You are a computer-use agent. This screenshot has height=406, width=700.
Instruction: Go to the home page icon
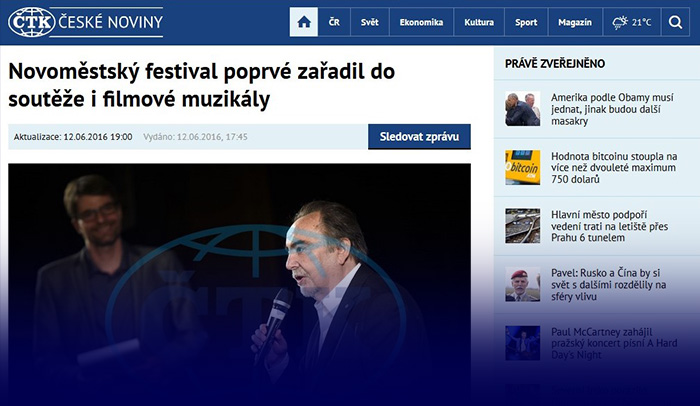tap(304, 22)
